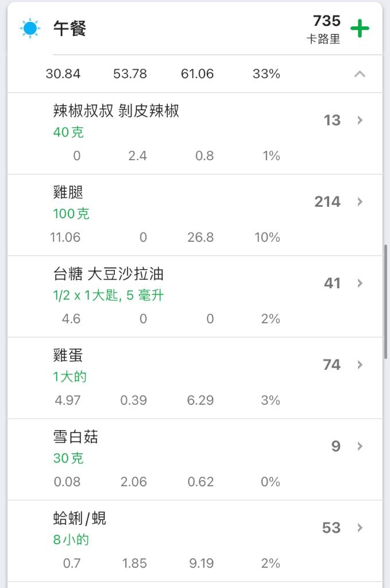Edit the 30克 portion of 雪白菇
This screenshot has height=588, width=390.
68,458
